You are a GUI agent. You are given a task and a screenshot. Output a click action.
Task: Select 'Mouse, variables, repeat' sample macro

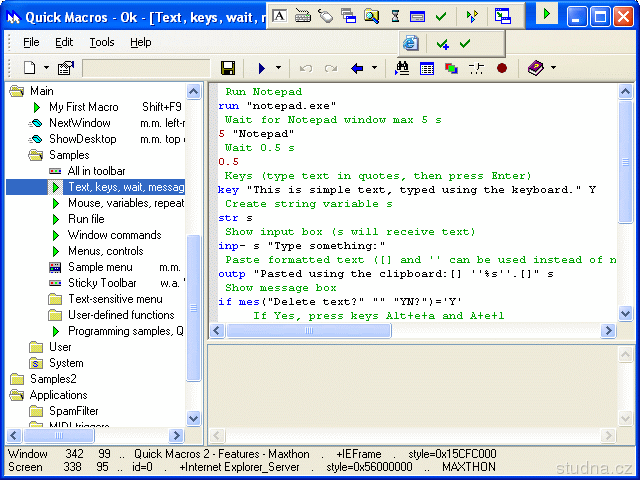coord(125,203)
